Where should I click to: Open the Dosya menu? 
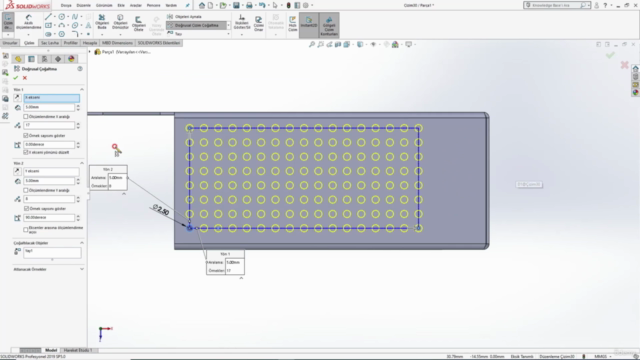click(x=66, y=5)
